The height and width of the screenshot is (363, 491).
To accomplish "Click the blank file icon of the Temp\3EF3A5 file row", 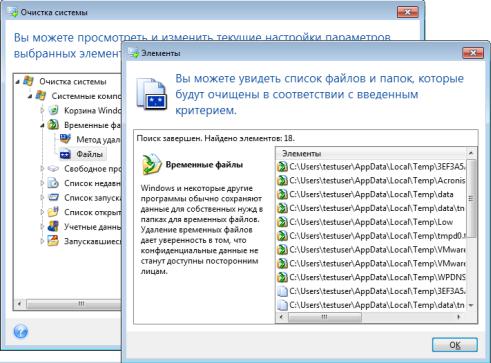I will point(282,291).
